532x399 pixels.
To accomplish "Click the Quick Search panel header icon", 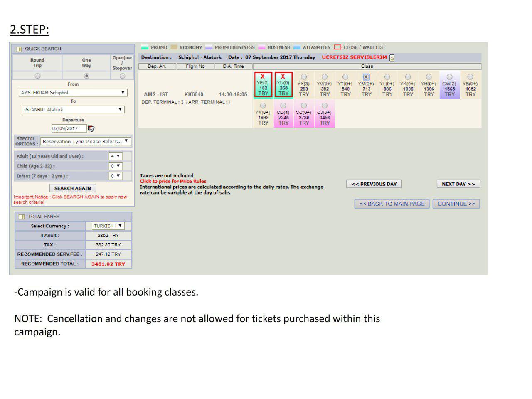I will point(19,49).
